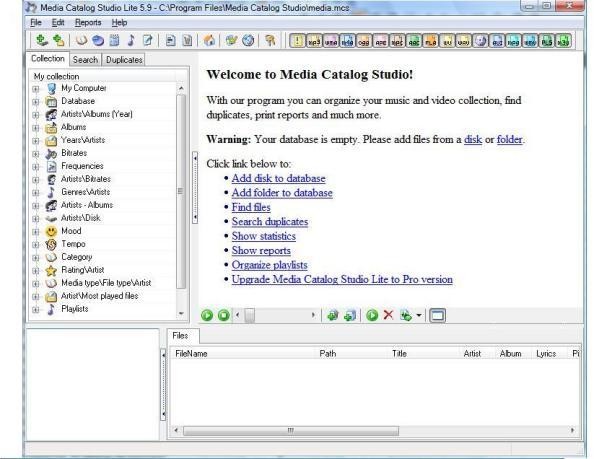
Task: Click the playback seek slider thumb
Action: [249, 315]
